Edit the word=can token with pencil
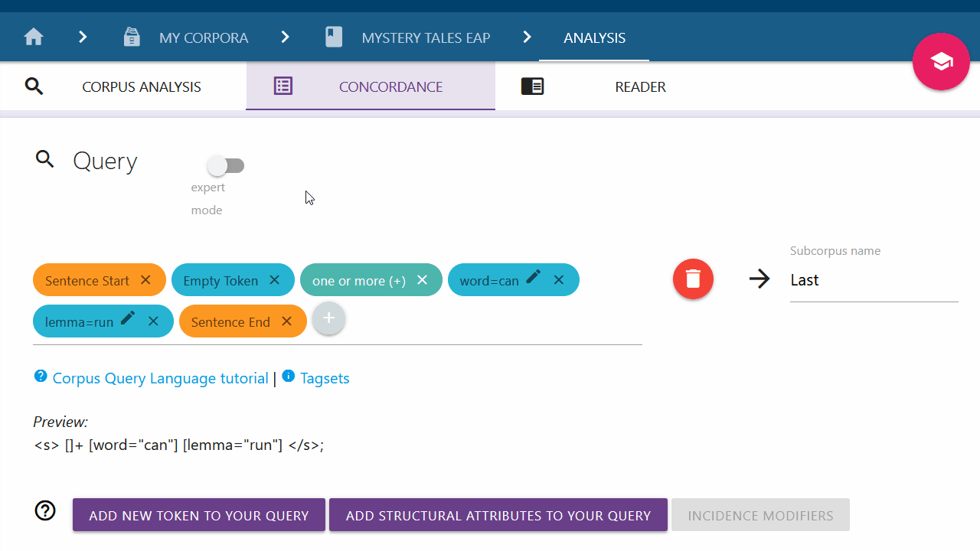This screenshot has height=551, width=980. tap(534, 277)
